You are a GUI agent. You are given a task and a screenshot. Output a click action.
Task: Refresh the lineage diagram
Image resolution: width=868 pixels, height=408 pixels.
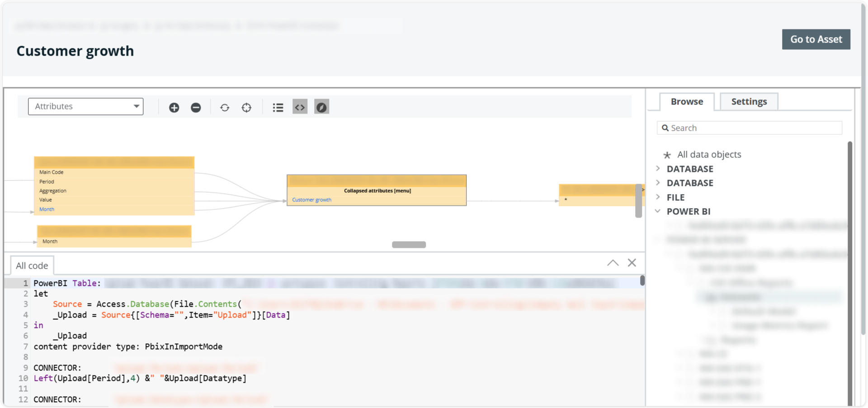pos(225,108)
